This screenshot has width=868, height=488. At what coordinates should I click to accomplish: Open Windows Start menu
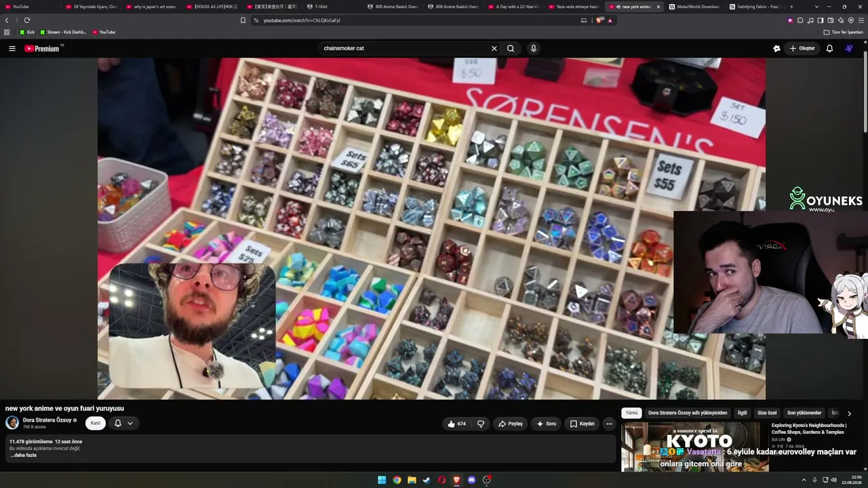click(x=382, y=480)
